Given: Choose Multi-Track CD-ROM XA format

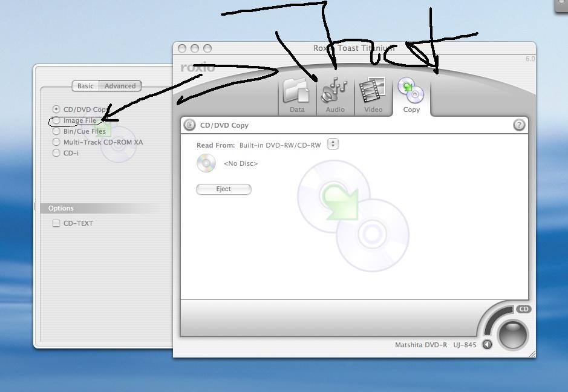Looking at the screenshot, I should click(56, 142).
